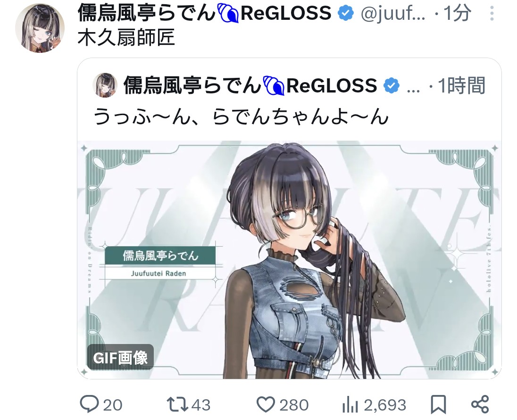Image resolution: width=517 pixels, height=420 pixels.
Task: Share the post using the share icon
Action: click(x=480, y=404)
